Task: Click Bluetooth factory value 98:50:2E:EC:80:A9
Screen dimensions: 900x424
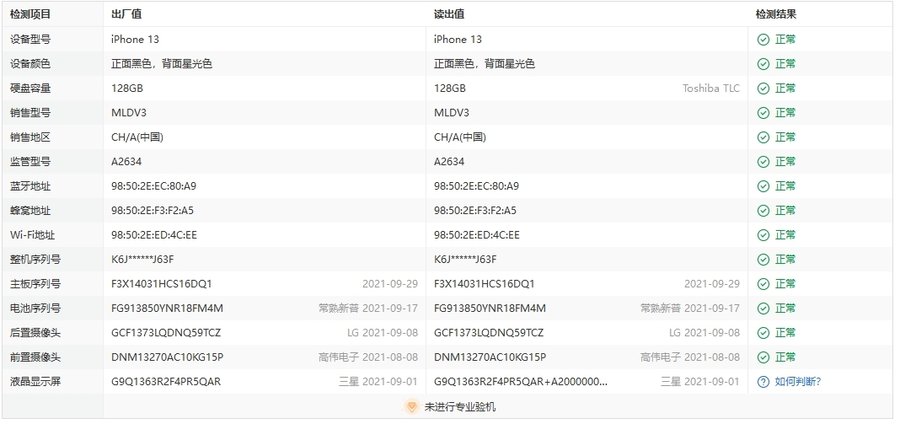Action: pos(154,186)
